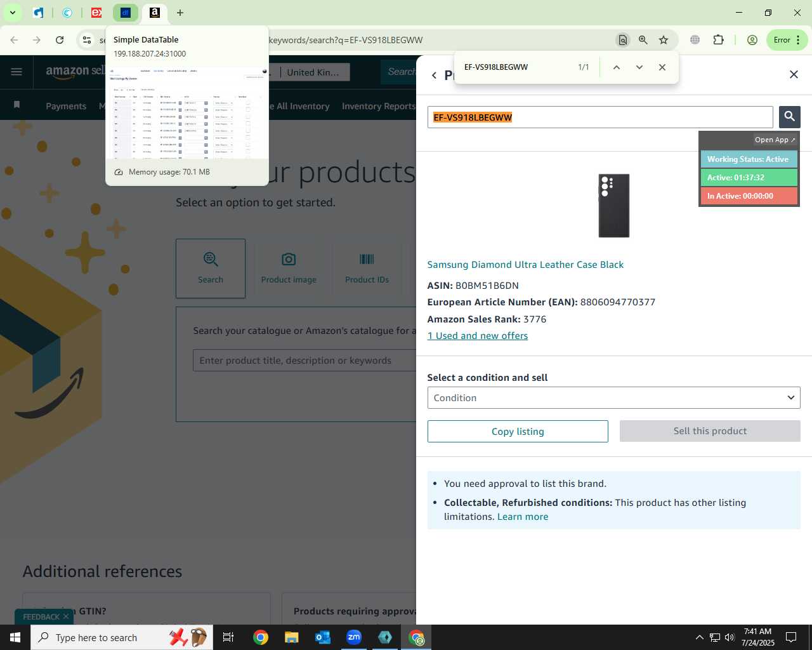Click the find-in-page icon in address bar
This screenshot has height=650, width=812.
pos(623,40)
